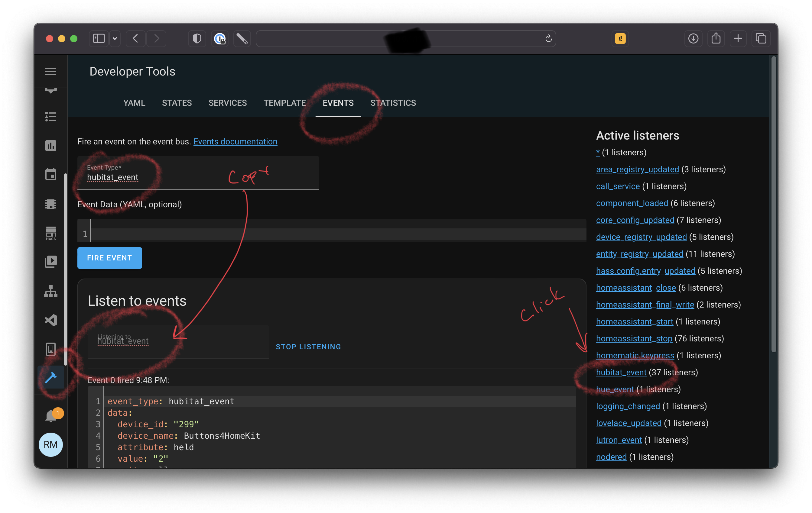This screenshot has height=513, width=812.
Task: Click the Listening to input field
Action: pos(178,342)
